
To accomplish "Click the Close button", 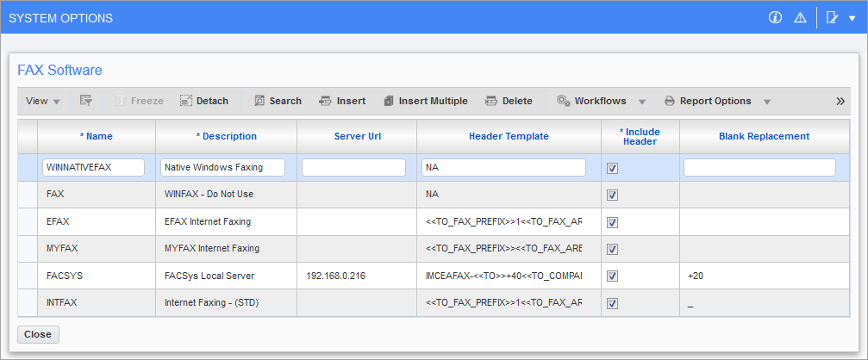I will pyautogui.click(x=38, y=334).
